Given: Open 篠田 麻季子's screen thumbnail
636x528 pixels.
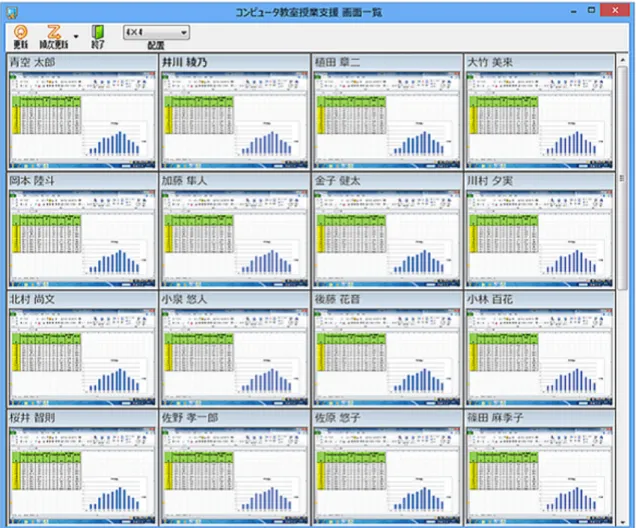Looking at the screenshot, I should (539, 475).
